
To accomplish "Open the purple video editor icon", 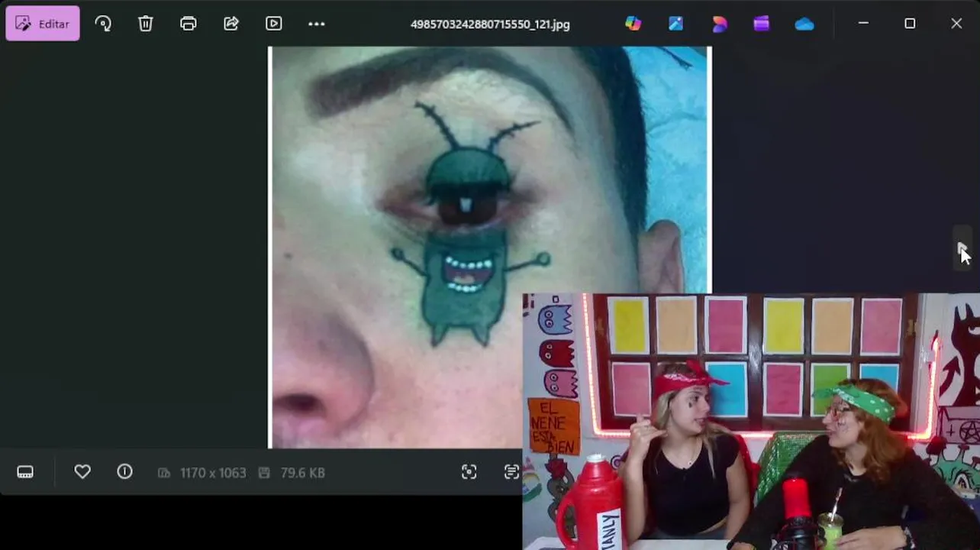I will pyautogui.click(x=762, y=24).
